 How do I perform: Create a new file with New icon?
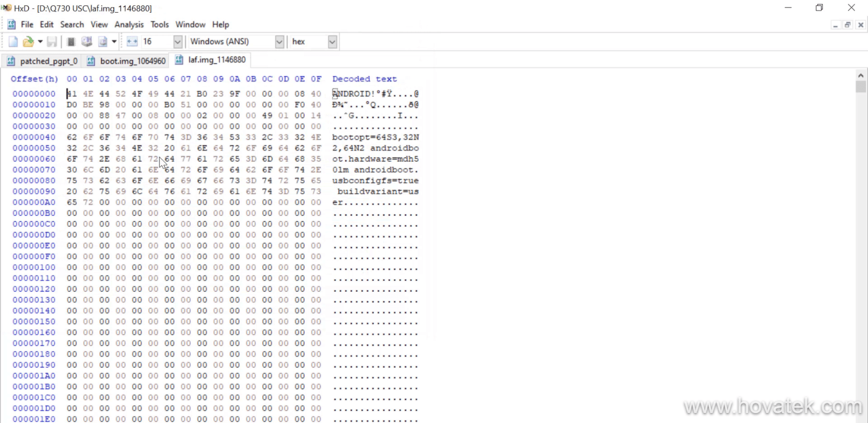13,42
